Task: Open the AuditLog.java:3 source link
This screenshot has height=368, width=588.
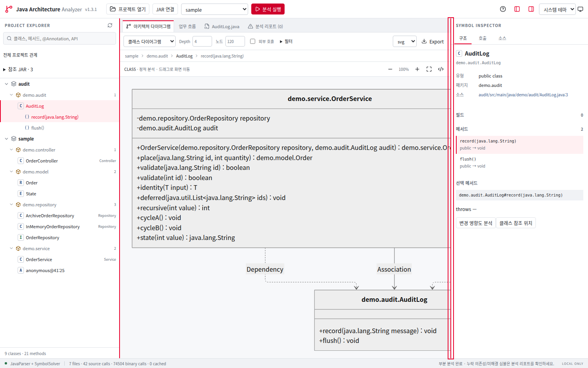Action: 523,95
